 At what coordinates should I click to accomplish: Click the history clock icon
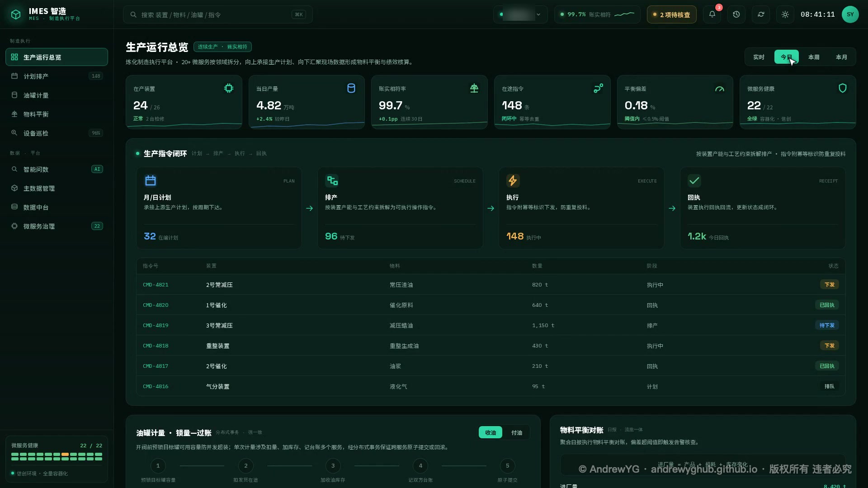coord(736,14)
